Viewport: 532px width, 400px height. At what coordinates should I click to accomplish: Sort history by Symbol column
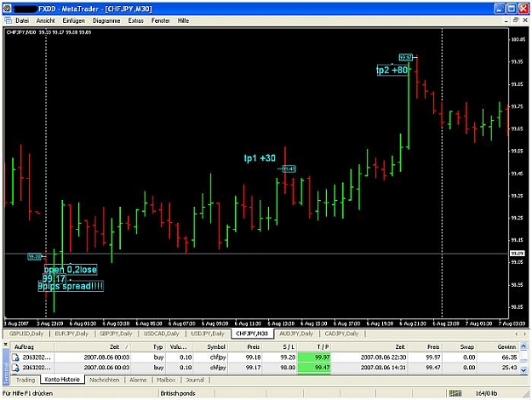[x=210, y=346]
